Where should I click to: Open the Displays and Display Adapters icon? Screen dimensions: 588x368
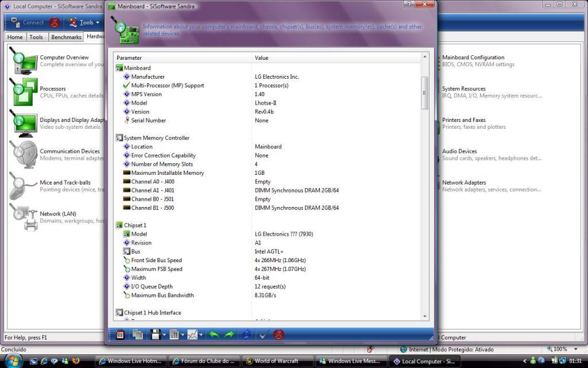tap(23, 123)
